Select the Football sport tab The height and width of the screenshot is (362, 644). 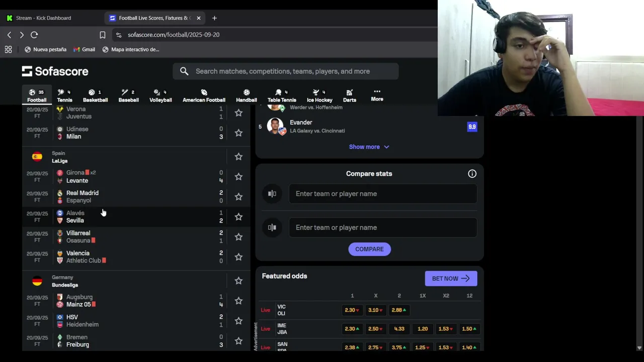click(37, 96)
